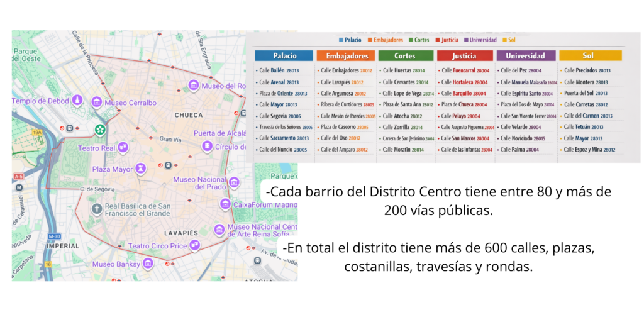
Task: Click the Teatro Circo Price marker
Action: click(195, 245)
